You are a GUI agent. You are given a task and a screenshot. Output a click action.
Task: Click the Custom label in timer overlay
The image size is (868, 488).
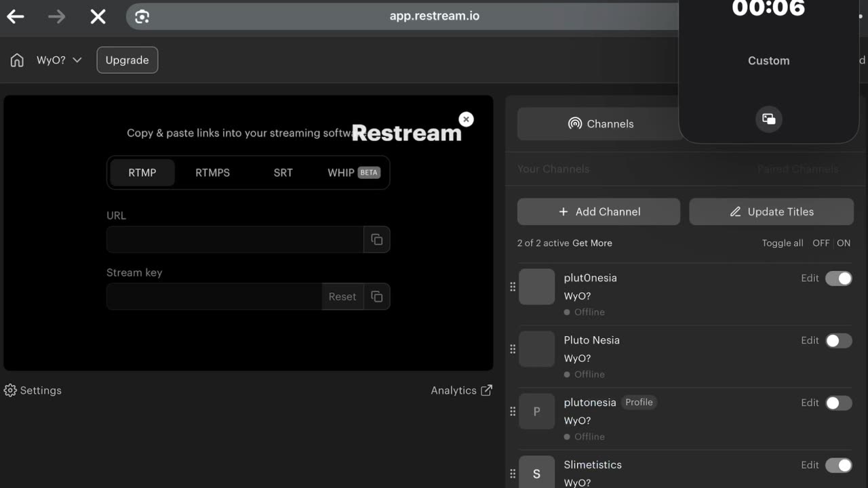pos(768,61)
